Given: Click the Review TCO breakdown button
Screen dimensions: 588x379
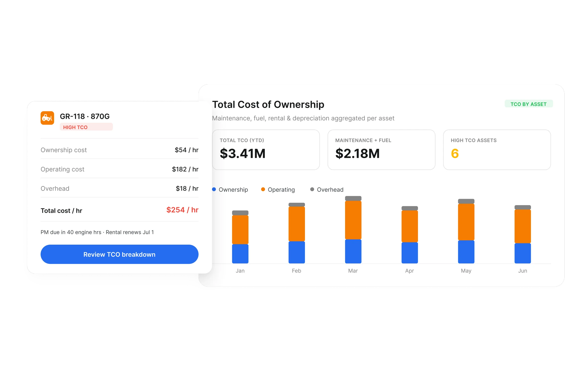Looking at the screenshot, I should click(x=119, y=254).
